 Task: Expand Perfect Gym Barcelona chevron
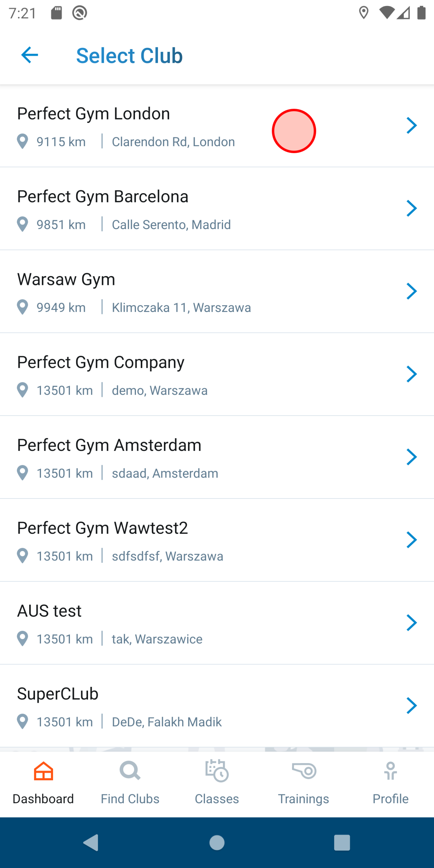[x=411, y=208]
